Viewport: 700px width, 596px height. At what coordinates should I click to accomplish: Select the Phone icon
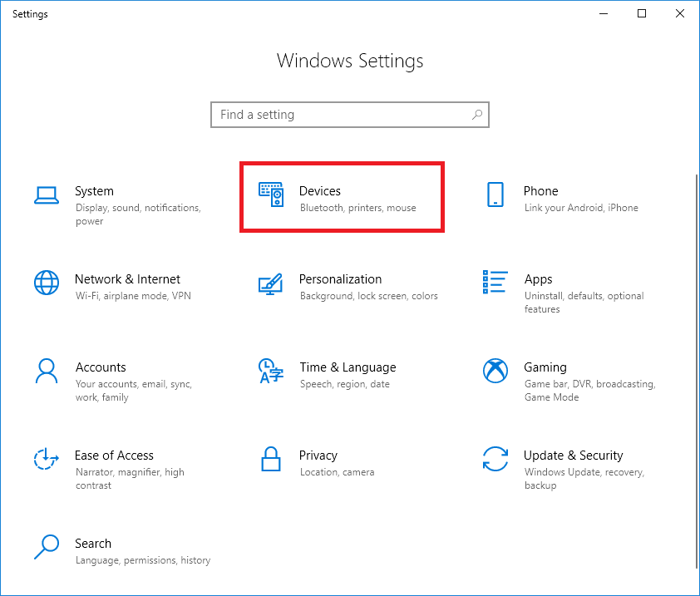click(495, 195)
